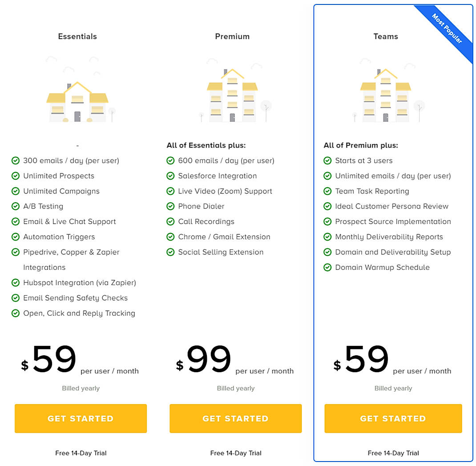Screen dimensions: 476x466
Task: Click GET STARTED under the Essentials plan
Action: [x=81, y=418]
